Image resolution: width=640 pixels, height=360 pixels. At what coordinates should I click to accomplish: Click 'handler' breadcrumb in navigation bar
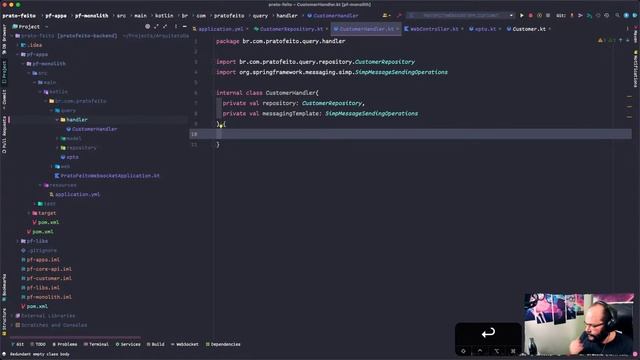point(287,16)
